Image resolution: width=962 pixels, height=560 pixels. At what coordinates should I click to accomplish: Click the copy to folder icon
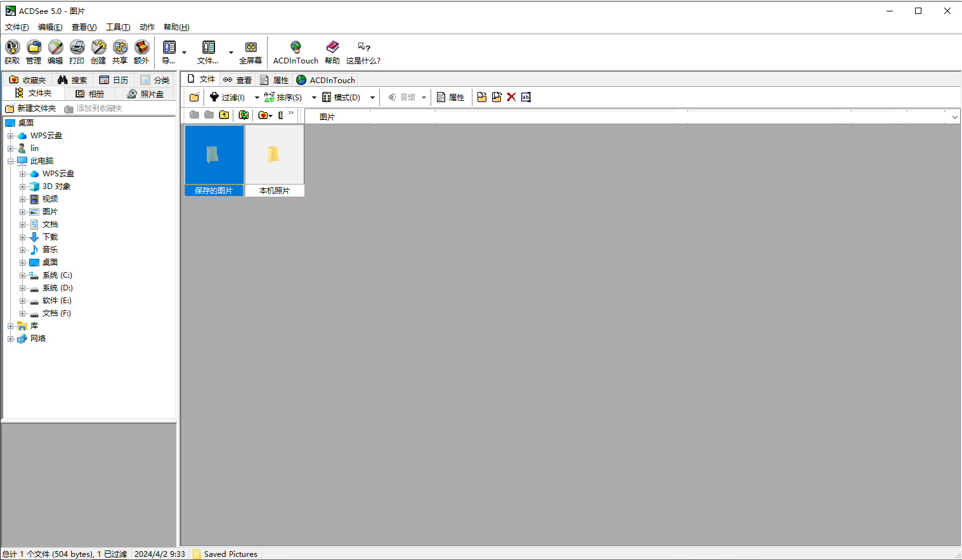[x=482, y=97]
